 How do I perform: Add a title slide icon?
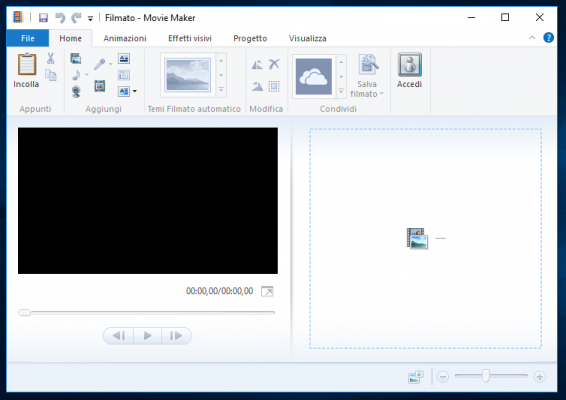click(x=124, y=58)
